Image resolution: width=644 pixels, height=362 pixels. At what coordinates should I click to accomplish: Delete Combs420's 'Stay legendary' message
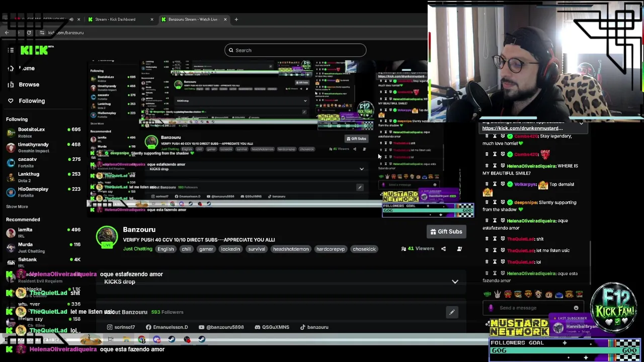click(x=487, y=136)
